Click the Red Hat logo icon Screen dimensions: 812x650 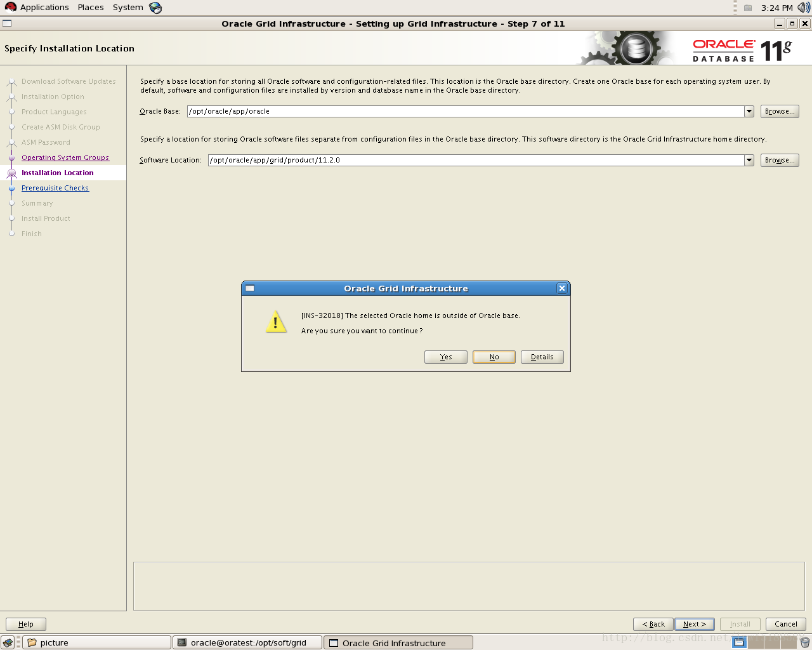(10, 7)
